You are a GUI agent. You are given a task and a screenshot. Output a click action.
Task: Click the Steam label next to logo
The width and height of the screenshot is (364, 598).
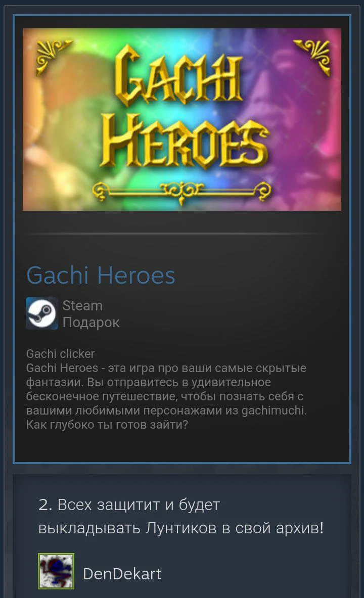[x=82, y=305]
